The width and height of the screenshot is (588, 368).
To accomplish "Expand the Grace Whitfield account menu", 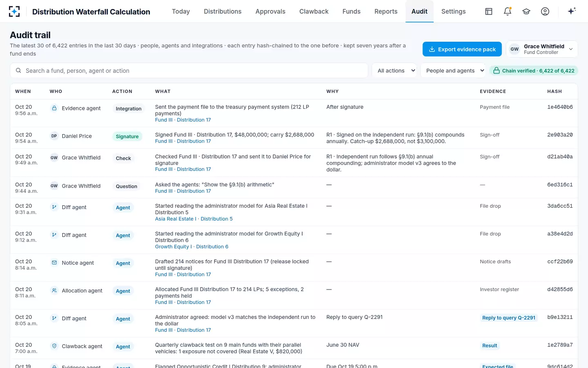I will pos(542,49).
